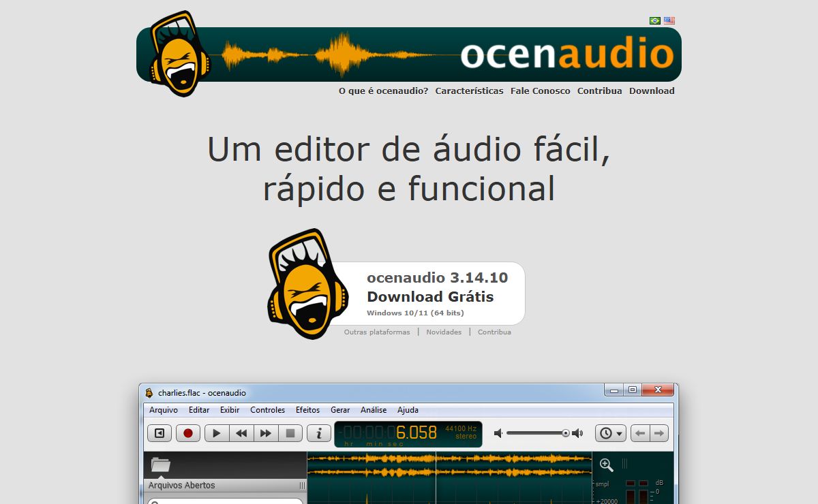The image size is (818, 504).
Task: Click the Rewind button
Action: click(x=241, y=433)
